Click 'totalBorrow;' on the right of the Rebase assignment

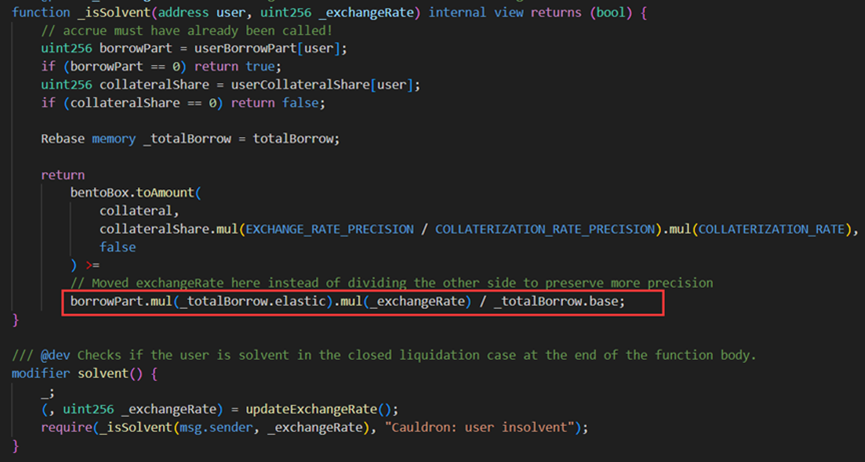tap(296, 139)
